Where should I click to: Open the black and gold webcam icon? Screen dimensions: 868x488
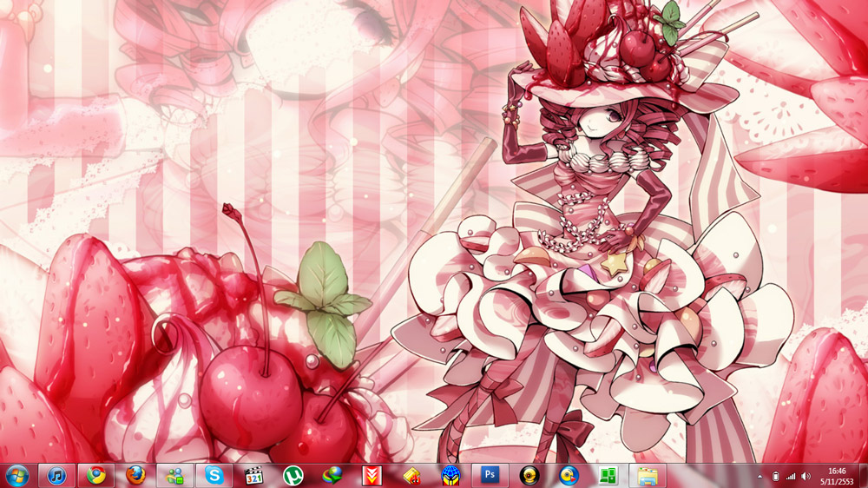(529, 476)
